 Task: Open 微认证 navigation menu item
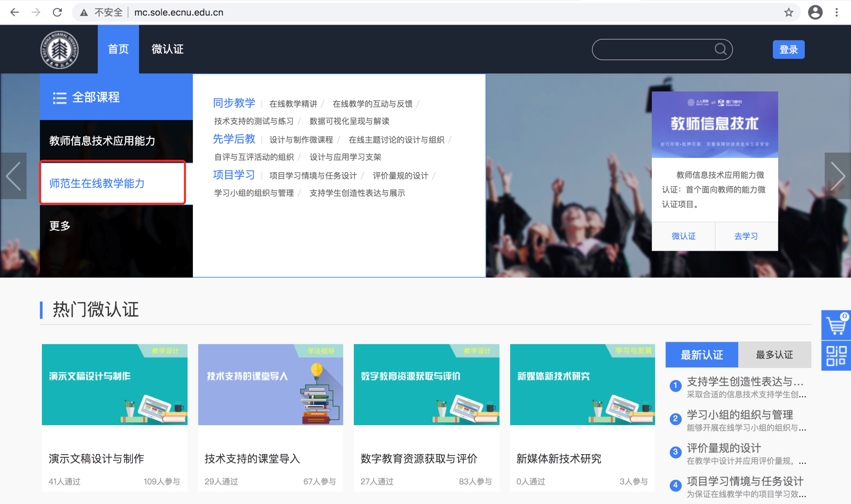168,49
